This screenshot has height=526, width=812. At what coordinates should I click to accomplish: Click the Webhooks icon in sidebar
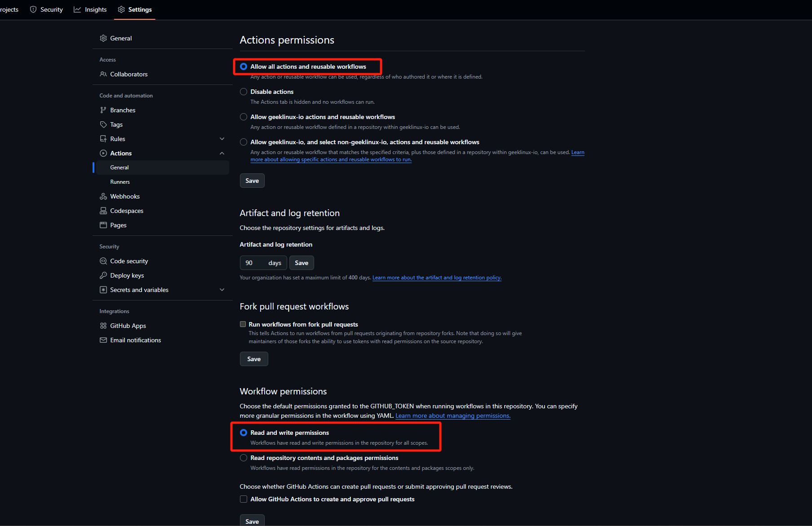pos(103,196)
